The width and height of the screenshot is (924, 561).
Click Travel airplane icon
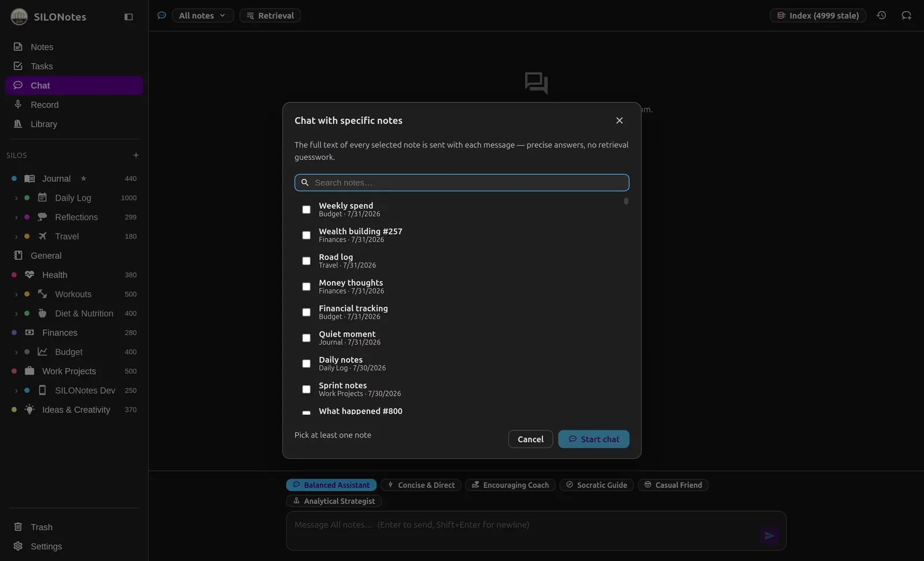pos(42,236)
